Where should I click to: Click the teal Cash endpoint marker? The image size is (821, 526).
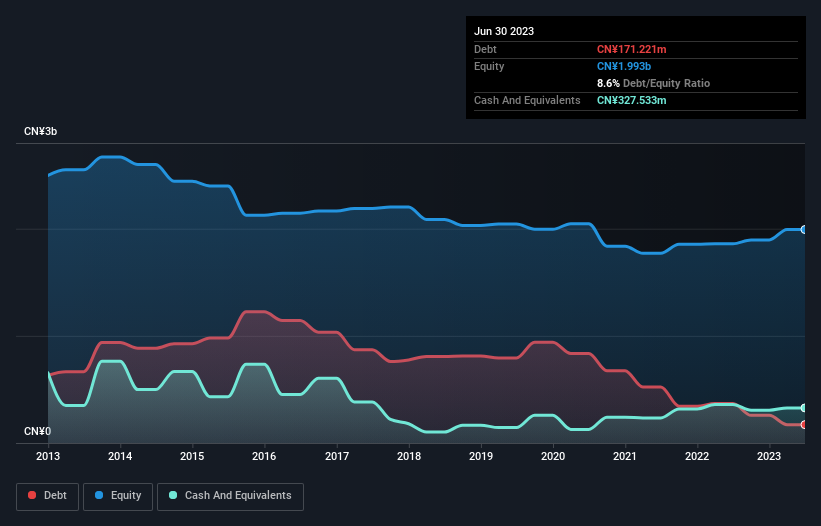(x=804, y=408)
